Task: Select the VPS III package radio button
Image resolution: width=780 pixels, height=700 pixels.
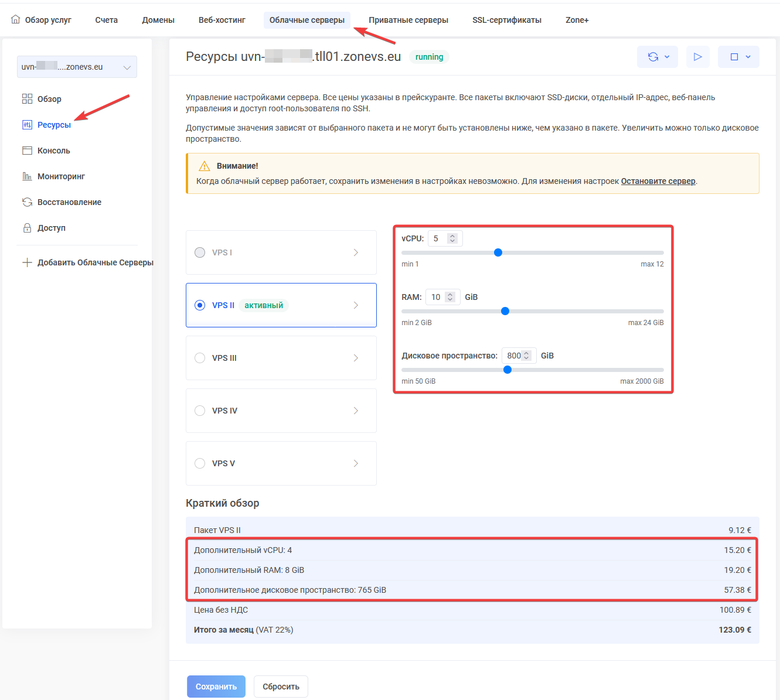Action: 200,358
